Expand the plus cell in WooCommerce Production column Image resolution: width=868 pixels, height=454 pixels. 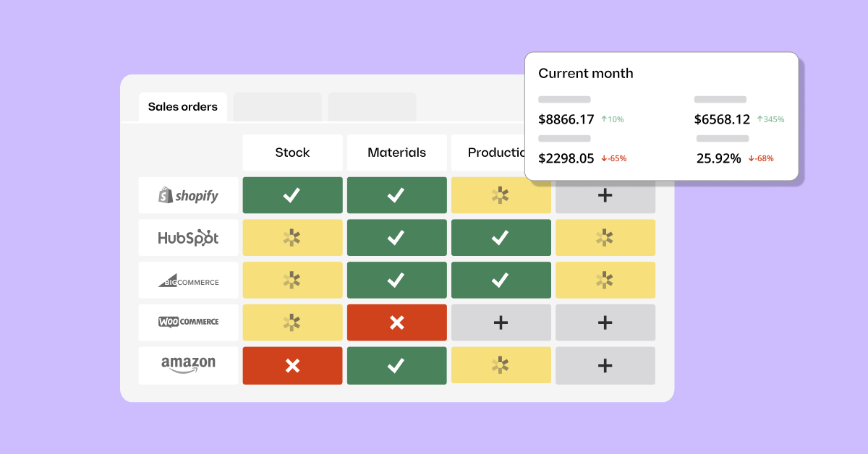point(501,322)
